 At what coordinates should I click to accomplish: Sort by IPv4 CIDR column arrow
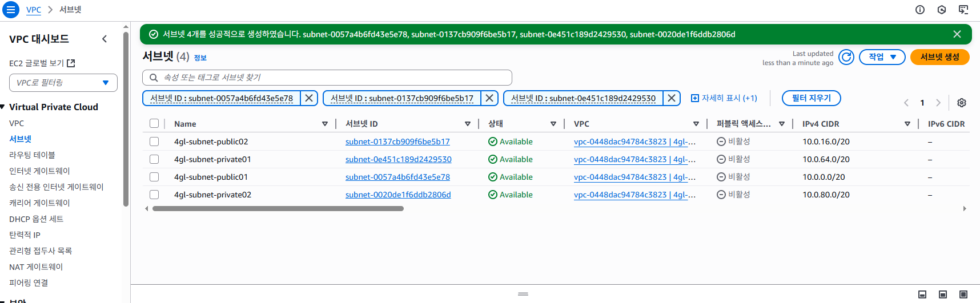(x=907, y=124)
